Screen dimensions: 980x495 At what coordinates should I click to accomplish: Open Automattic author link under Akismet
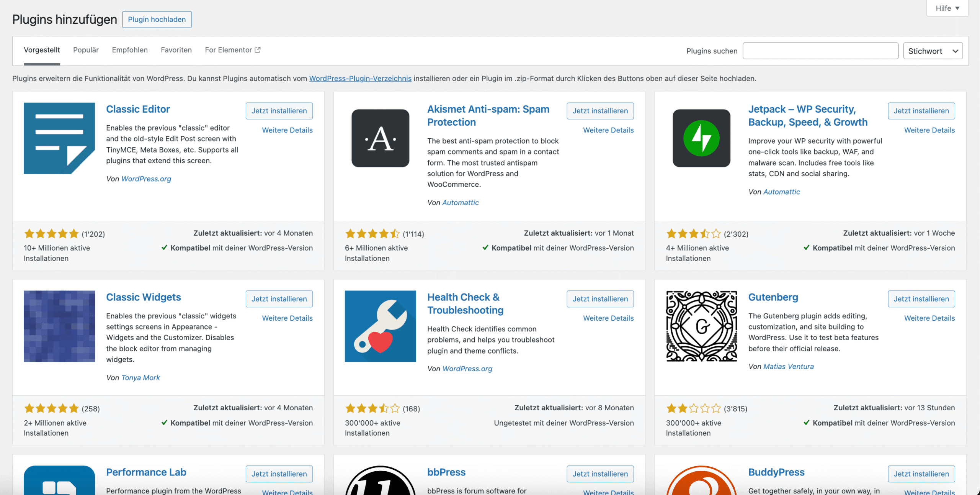[x=461, y=203]
